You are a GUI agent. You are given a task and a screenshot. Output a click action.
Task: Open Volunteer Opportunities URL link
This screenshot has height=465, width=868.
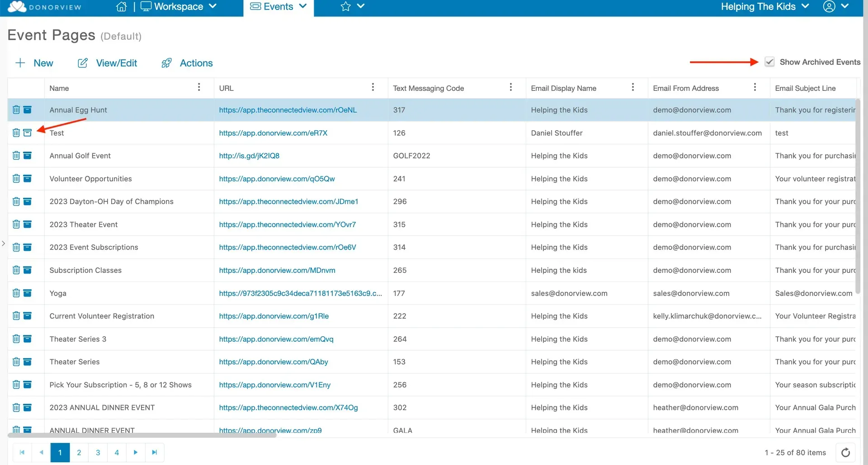(277, 178)
